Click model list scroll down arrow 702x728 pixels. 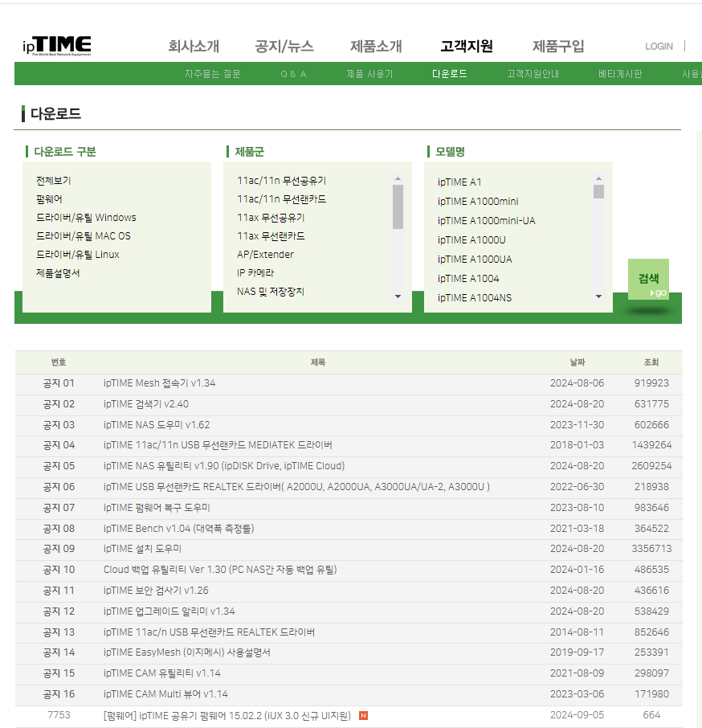pyautogui.click(x=598, y=297)
